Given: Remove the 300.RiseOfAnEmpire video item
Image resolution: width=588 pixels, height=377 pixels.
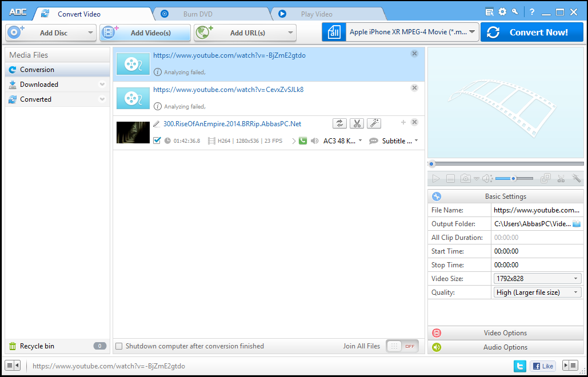Looking at the screenshot, I should click(414, 122).
